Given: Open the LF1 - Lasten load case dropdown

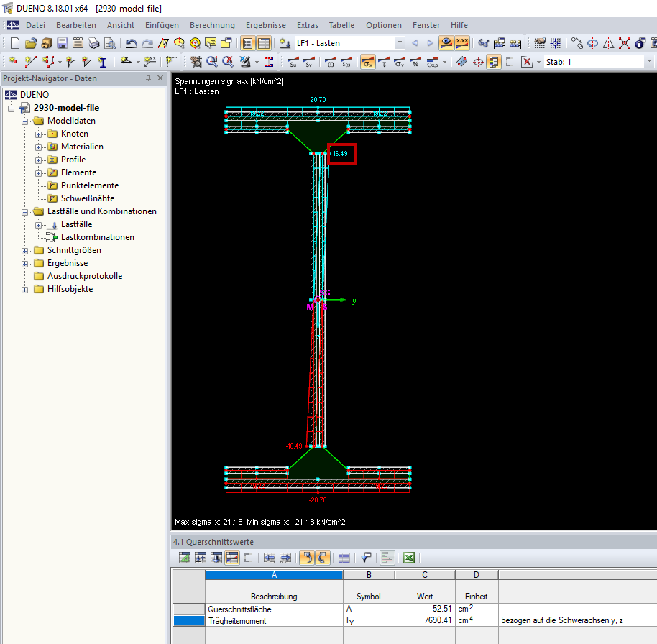Looking at the screenshot, I should tap(399, 43).
